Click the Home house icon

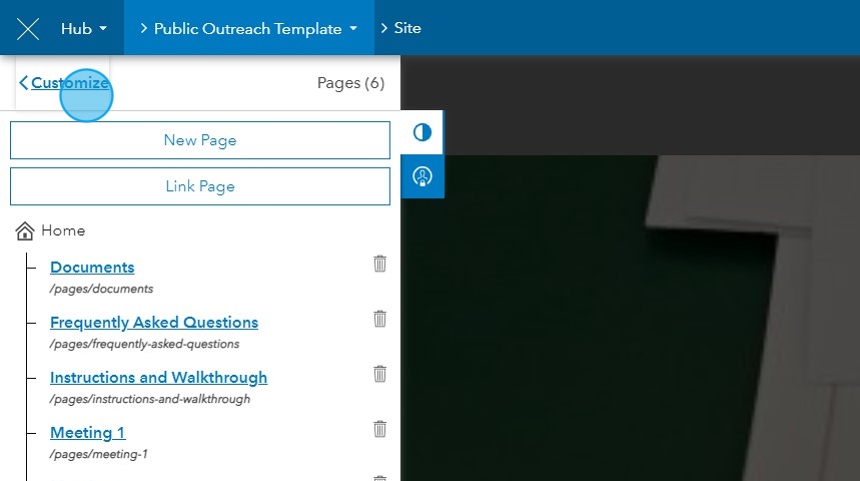(x=25, y=231)
